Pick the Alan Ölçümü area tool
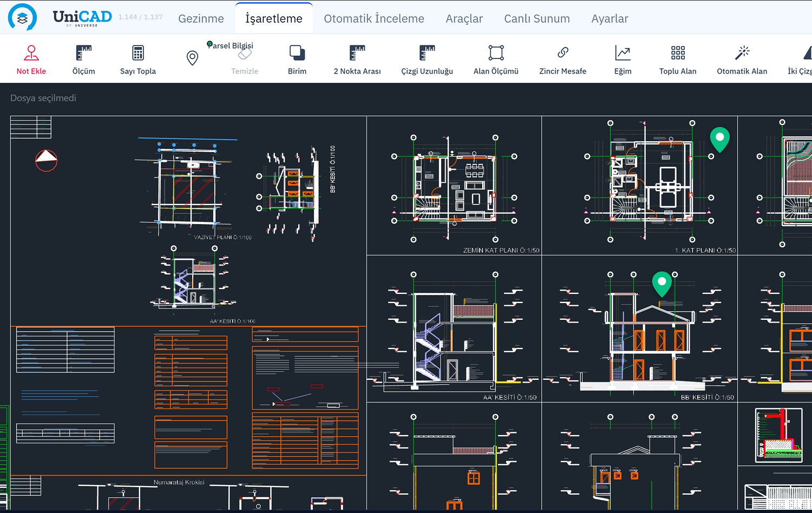The image size is (812, 513). tap(496, 60)
